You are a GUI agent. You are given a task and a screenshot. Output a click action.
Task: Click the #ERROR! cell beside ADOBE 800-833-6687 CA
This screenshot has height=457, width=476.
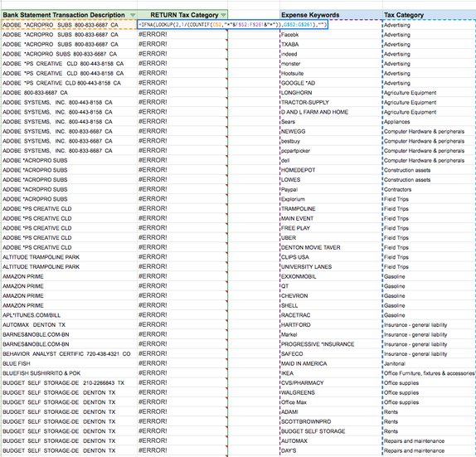click(182, 93)
